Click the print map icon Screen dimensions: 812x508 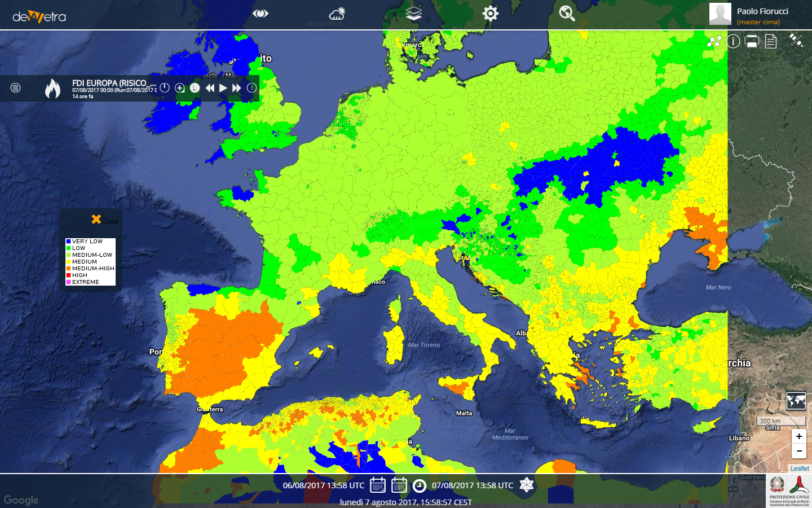pyautogui.click(x=752, y=41)
